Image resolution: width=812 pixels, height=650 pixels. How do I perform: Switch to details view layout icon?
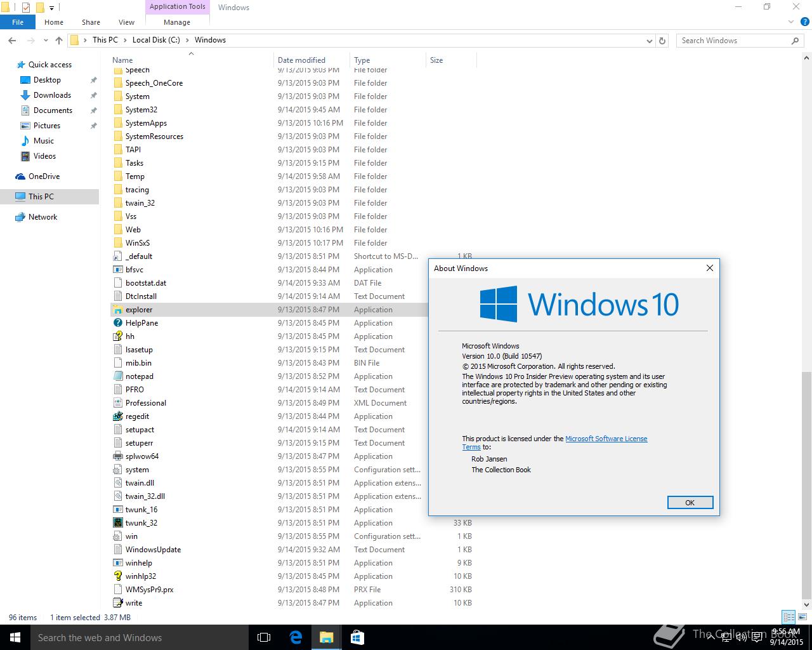click(x=789, y=617)
